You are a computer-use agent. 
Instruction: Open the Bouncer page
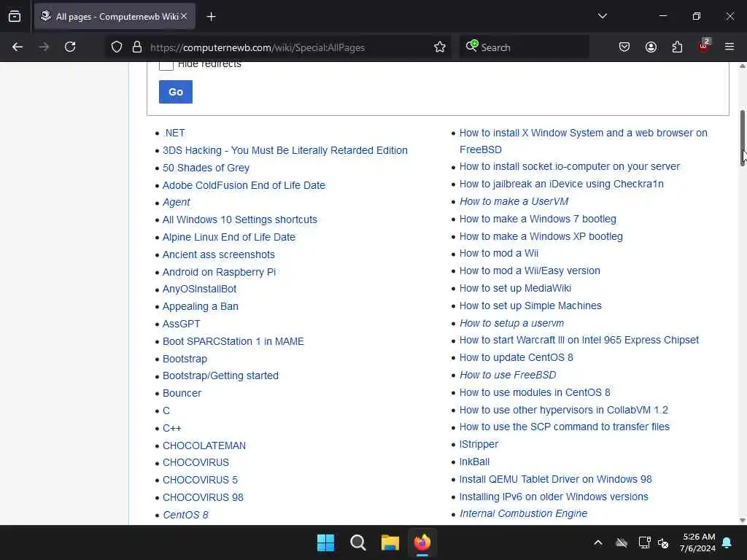(x=182, y=393)
